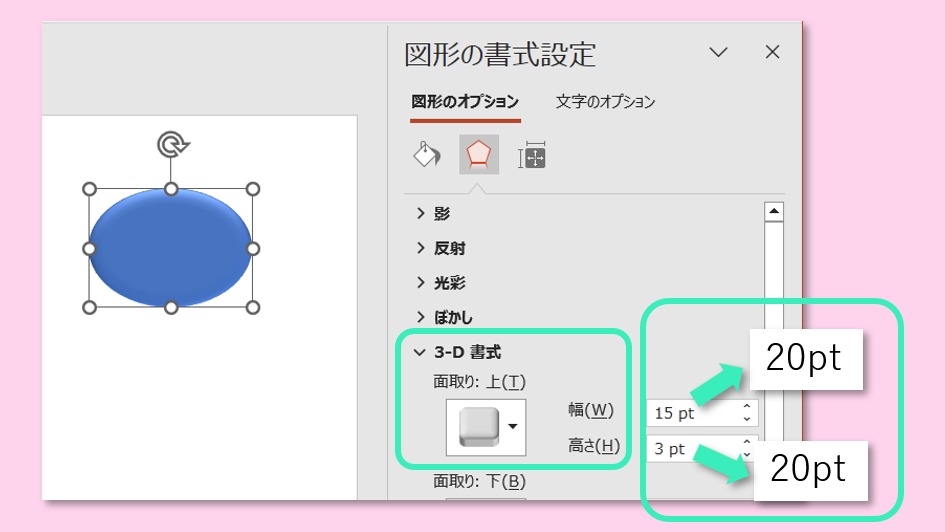Increase the bevel width with the up spinner
The height and width of the screenshot is (532, 945).
[x=747, y=407]
